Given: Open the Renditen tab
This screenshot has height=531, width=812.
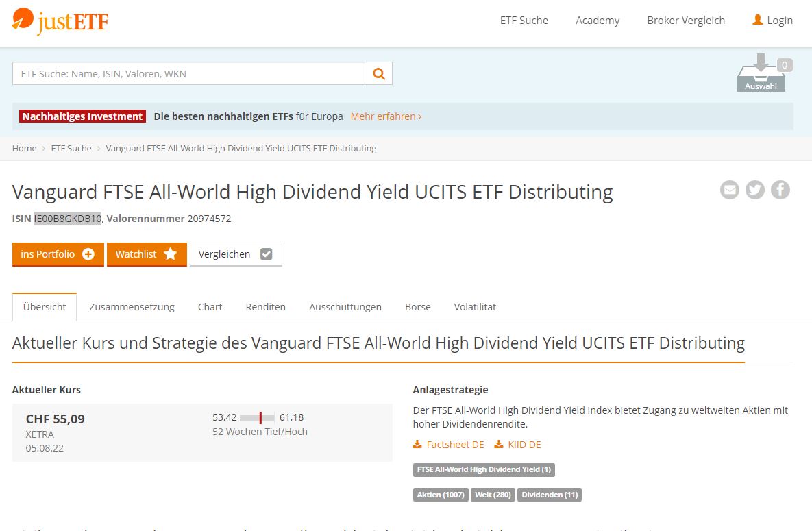Looking at the screenshot, I should click(266, 307).
